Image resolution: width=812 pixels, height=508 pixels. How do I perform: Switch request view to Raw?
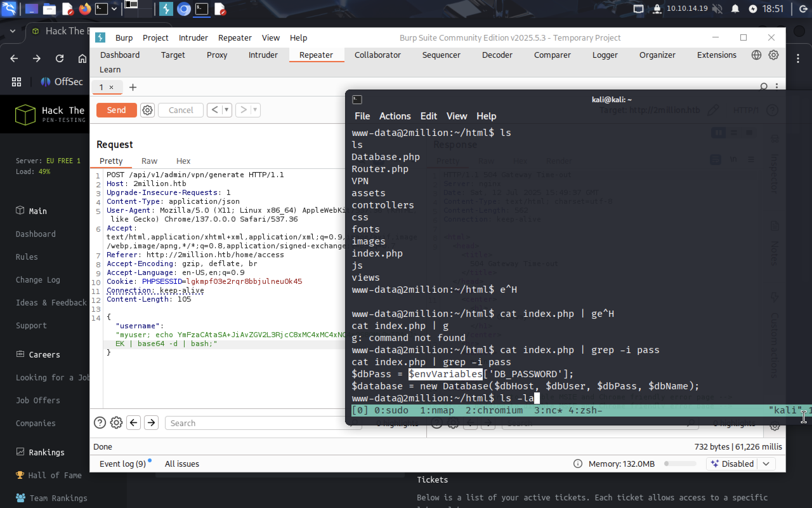click(x=149, y=161)
